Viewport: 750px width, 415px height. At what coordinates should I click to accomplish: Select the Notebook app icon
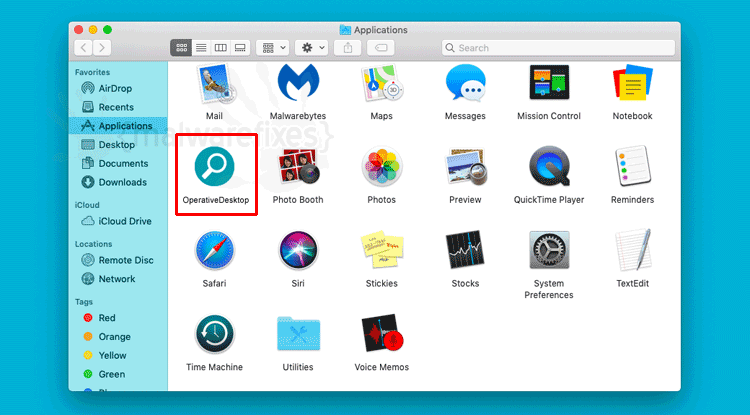(x=633, y=83)
